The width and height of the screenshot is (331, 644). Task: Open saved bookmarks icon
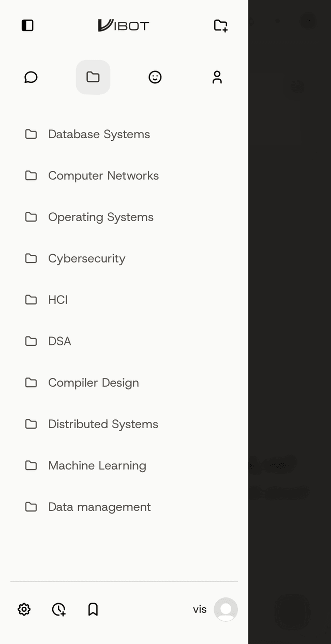tap(93, 609)
